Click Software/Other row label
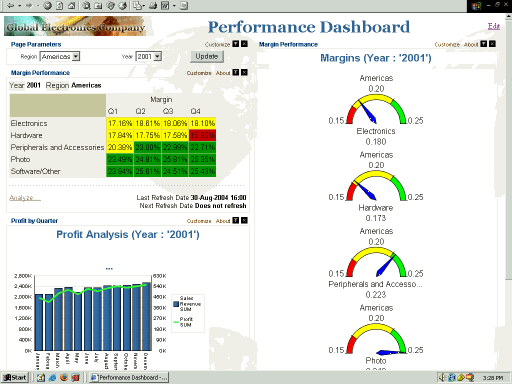Image resolution: width=512 pixels, height=384 pixels. click(35, 171)
